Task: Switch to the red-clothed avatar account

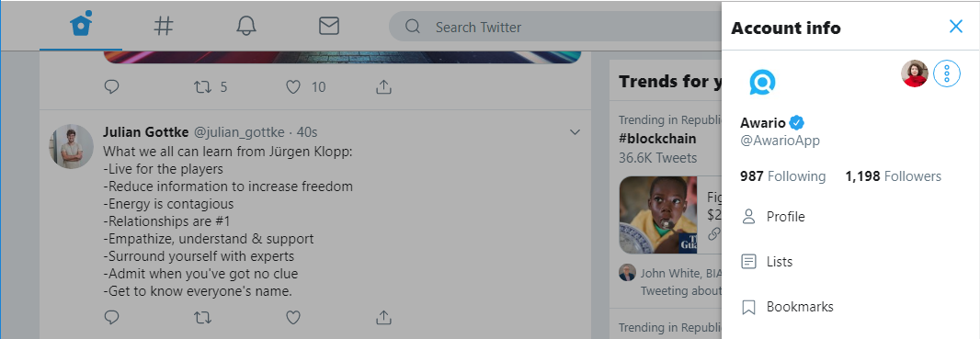Action: [915, 73]
